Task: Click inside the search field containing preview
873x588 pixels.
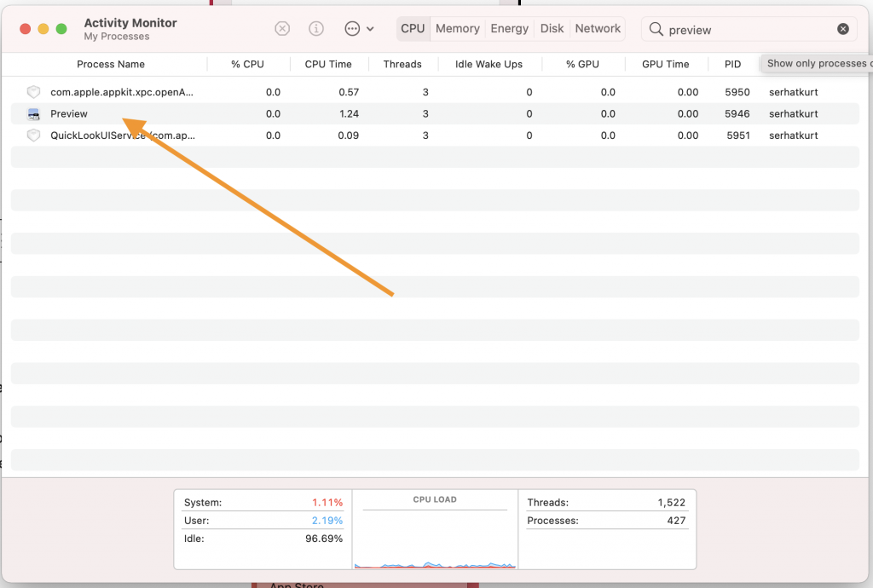Action: [749, 29]
